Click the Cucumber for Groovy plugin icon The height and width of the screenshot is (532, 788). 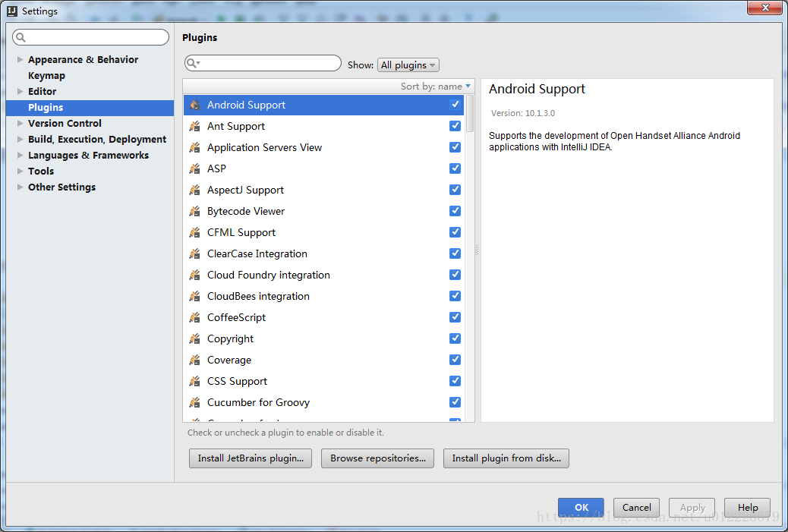pos(194,402)
